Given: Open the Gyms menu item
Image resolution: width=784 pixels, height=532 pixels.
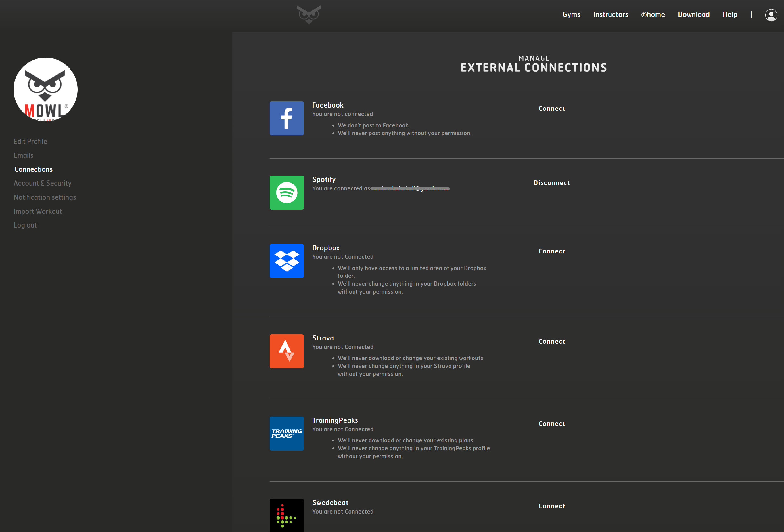Looking at the screenshot, I should (571, 14).
